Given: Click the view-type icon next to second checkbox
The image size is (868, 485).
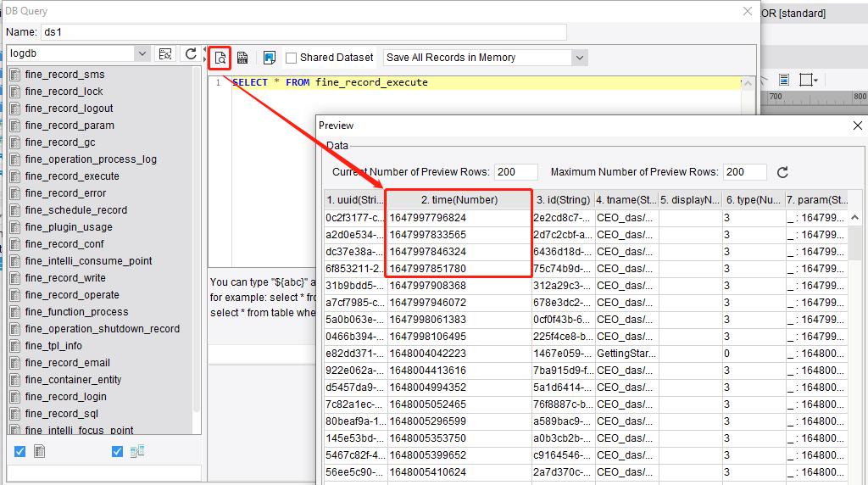Looking at the screenshot, I should click(137, 452).
